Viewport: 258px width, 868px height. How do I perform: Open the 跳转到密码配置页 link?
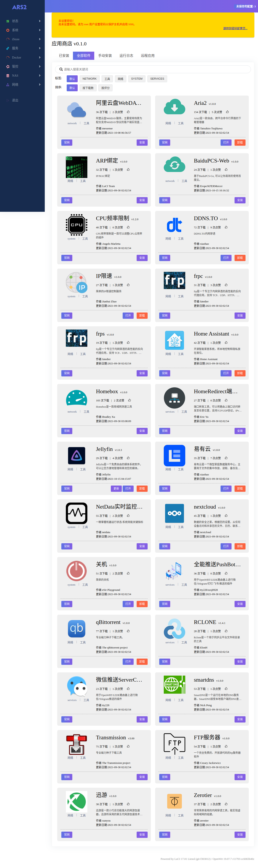point(235,28)
